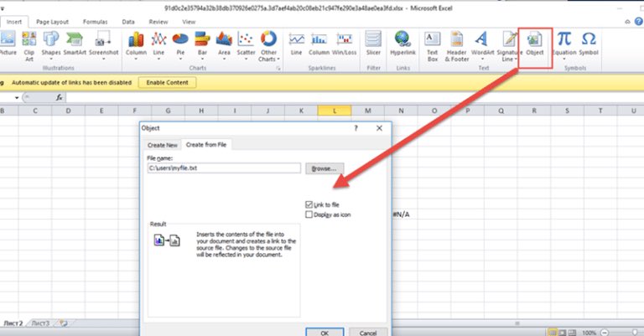644x336 pixels.
Task: Minimize the ribbon with the caret icon
Action: click(627, 22)
